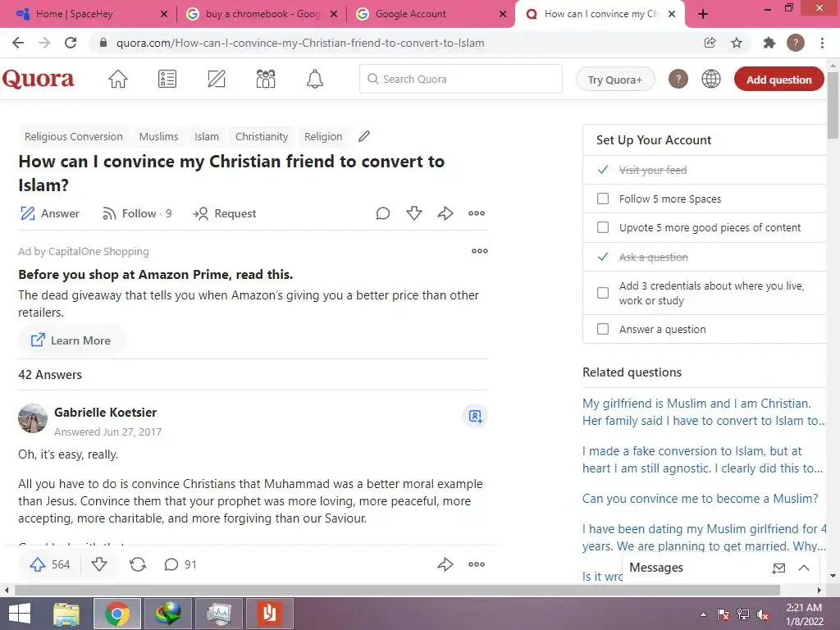Go back in Chrome browser

[x=18, y=43]
